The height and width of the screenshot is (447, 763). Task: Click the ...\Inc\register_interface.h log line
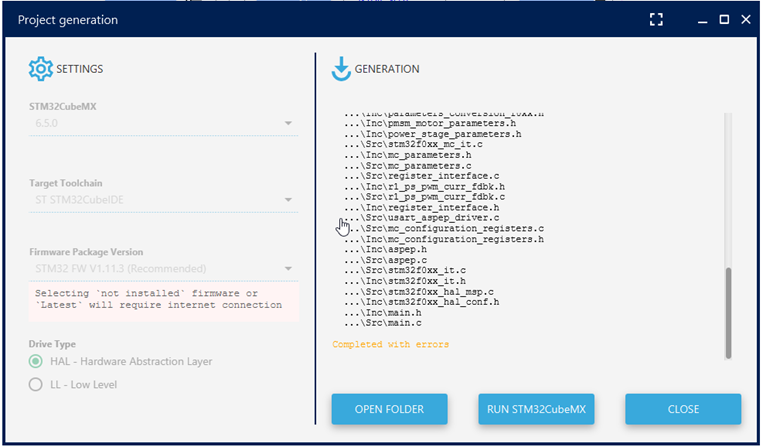tap(421, 208)
